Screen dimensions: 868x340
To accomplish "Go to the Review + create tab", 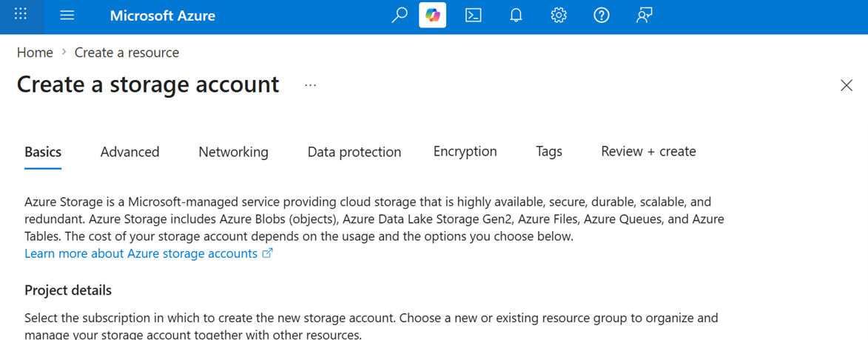I will (x=649, y=151).
